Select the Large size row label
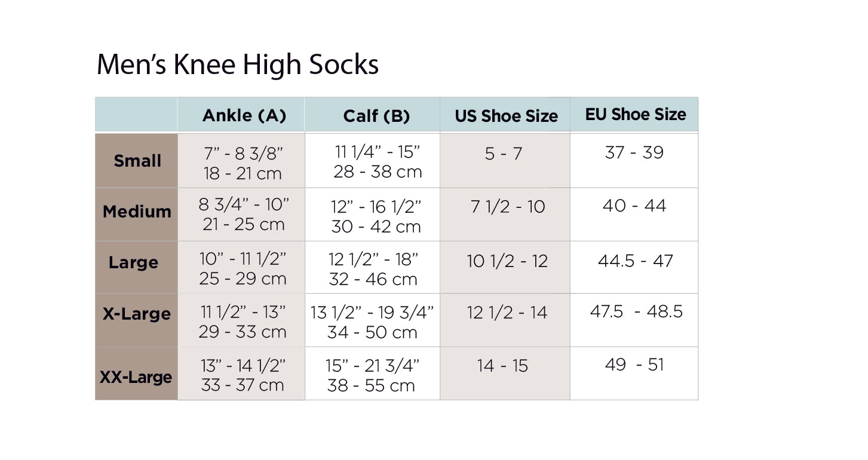Screen dimensions: 868x460 tap(134, 262)
